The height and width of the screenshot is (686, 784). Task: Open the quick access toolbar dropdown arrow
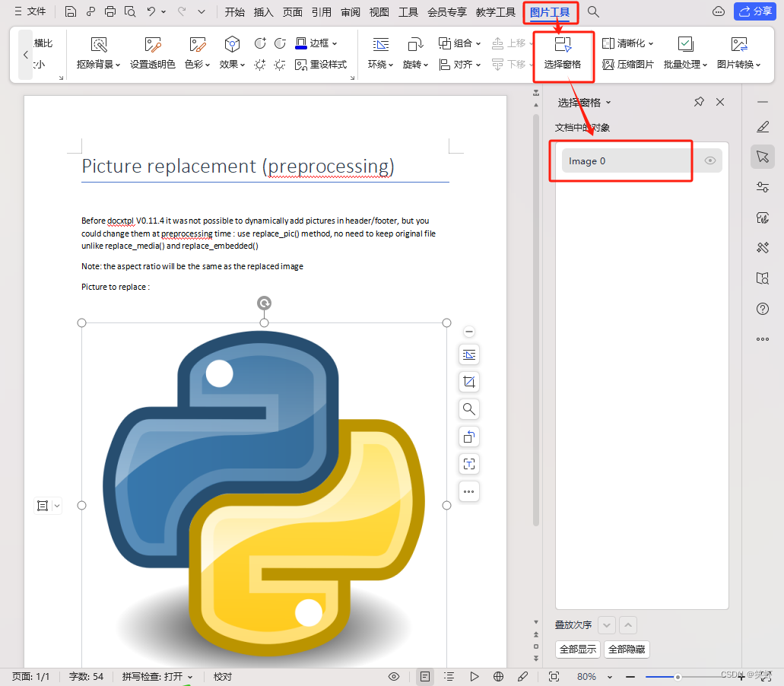point(202,11)
